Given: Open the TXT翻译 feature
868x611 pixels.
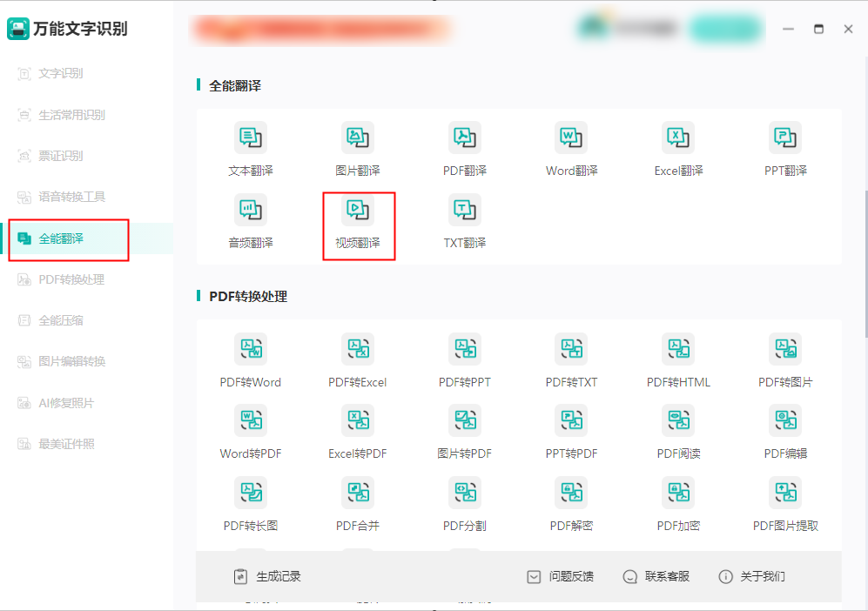Looking at the screenshot, I should 465,225.
